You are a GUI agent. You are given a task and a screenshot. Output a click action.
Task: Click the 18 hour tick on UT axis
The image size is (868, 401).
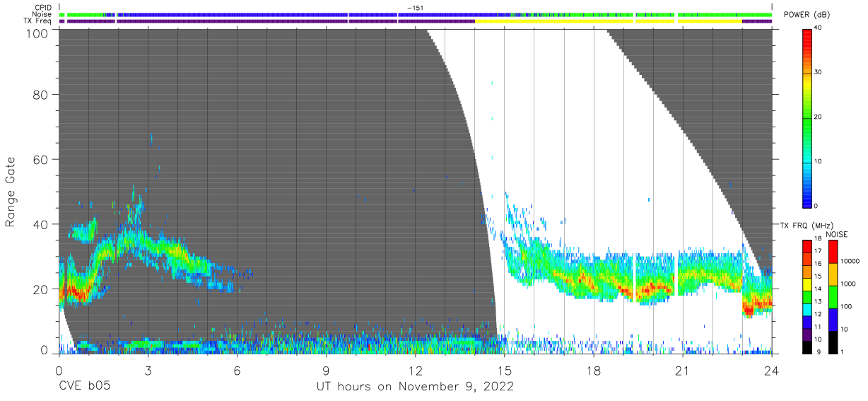point(593,370)
